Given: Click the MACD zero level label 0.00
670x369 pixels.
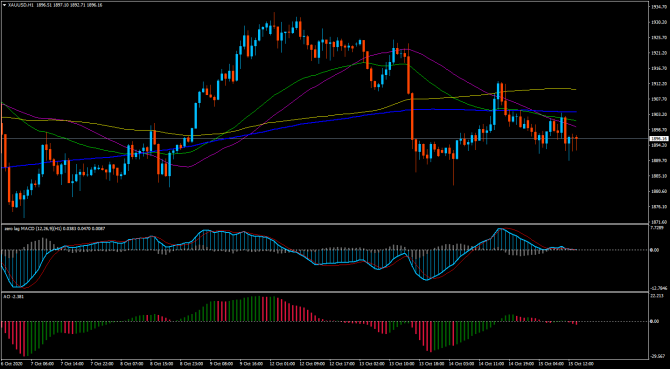Looking at the screenshot, I should click(654, 250).
